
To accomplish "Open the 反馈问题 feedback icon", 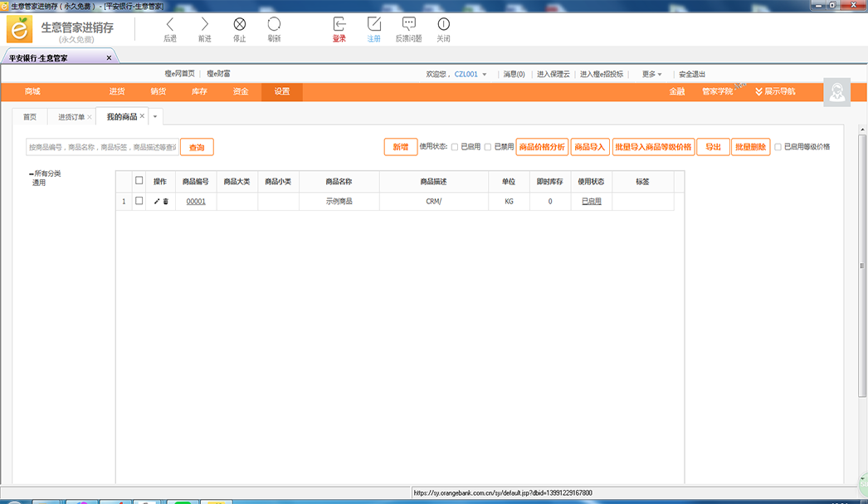I will [x=408, y=25].
